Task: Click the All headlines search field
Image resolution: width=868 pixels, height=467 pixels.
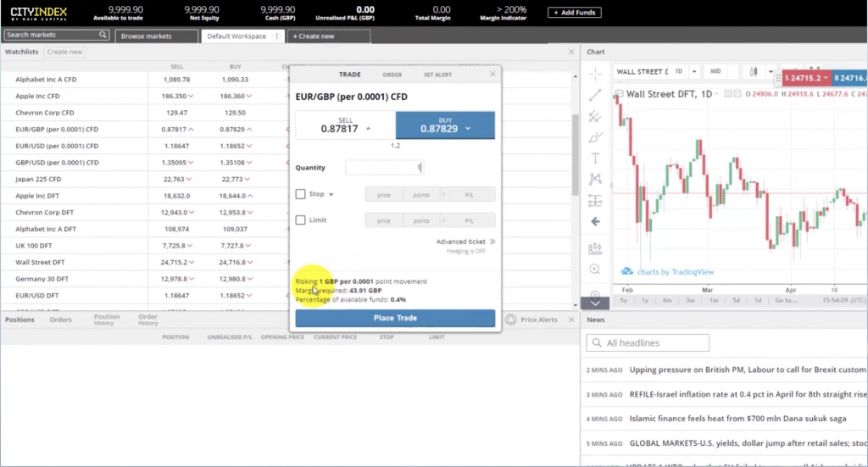Action: click(x=648, y=342)
